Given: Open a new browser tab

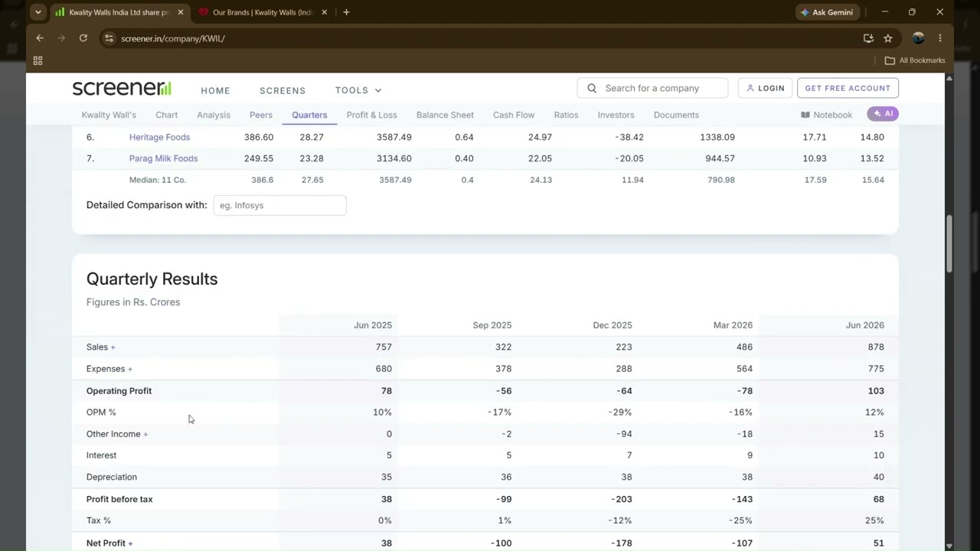Looking at the screenshot, I should 346,12.
